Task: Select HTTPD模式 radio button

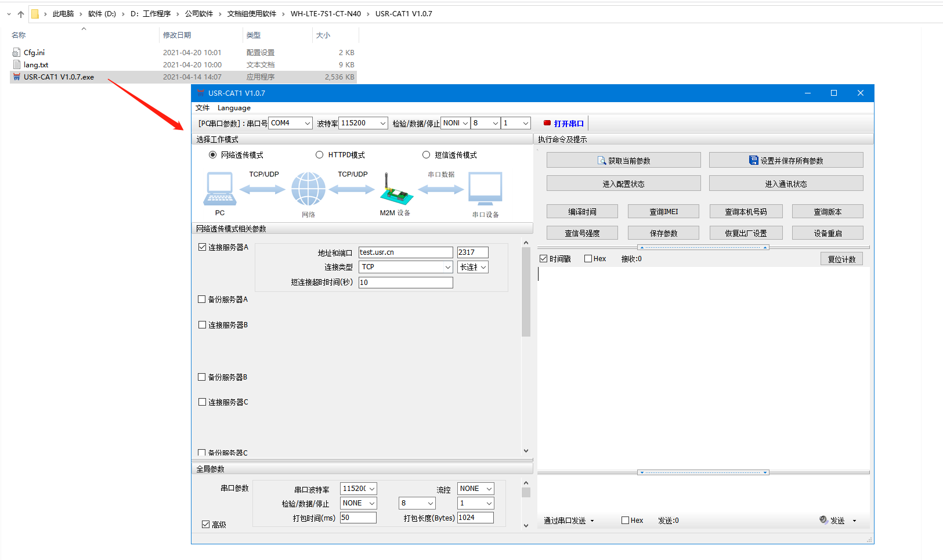Action: click(319, 155)
